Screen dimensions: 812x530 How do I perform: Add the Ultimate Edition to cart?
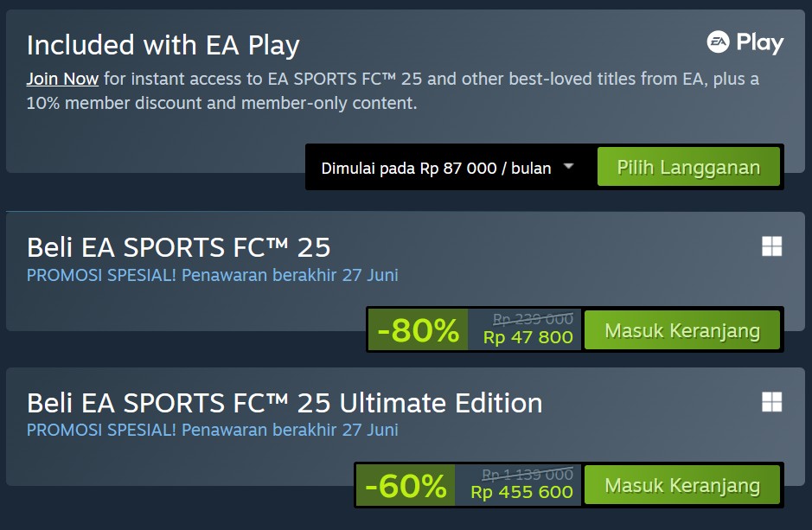point(682,486)
